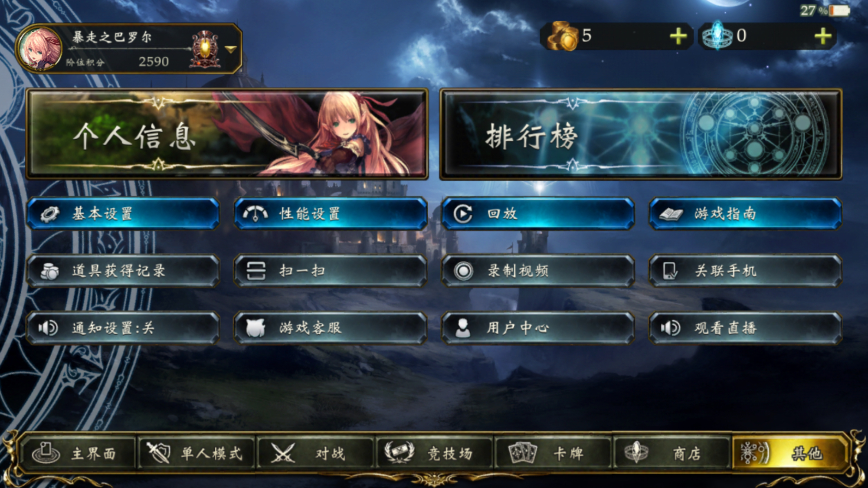868x488 pixels.
Task: Open 性能设置 gauge settings
Action: click(x=331, y=213)
